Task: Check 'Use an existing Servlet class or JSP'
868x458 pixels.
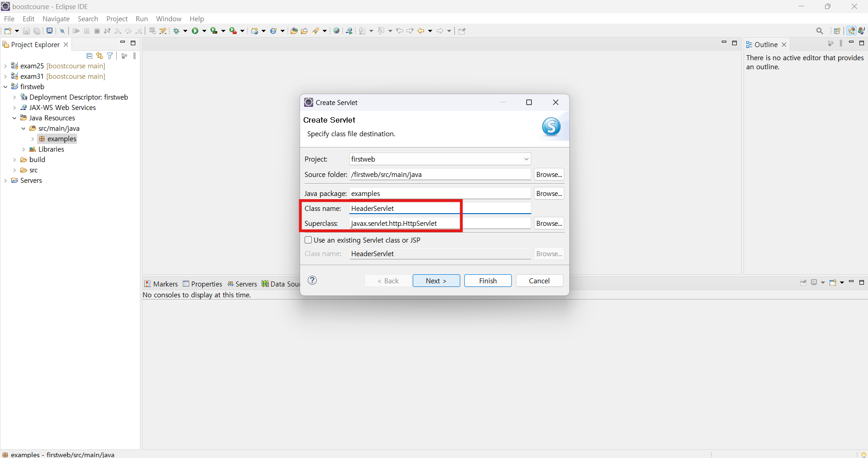Action: click(x=308, y=240)
